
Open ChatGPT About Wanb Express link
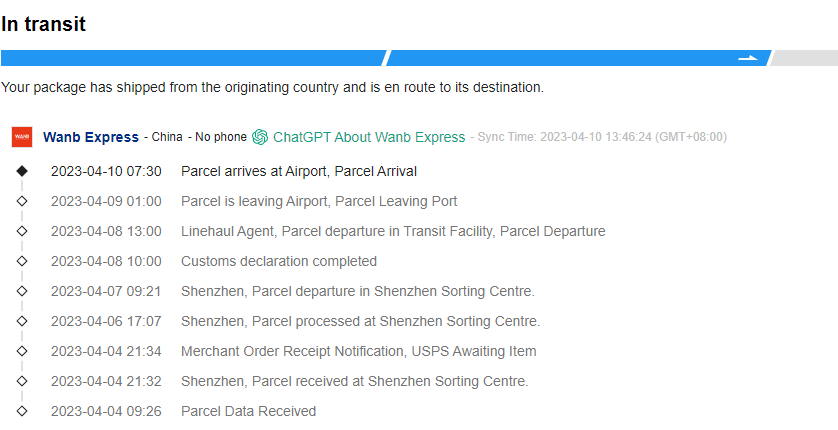(369, 137)
